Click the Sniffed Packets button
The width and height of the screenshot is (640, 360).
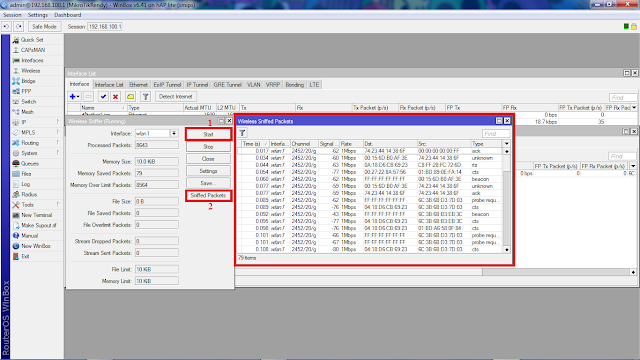208,196
